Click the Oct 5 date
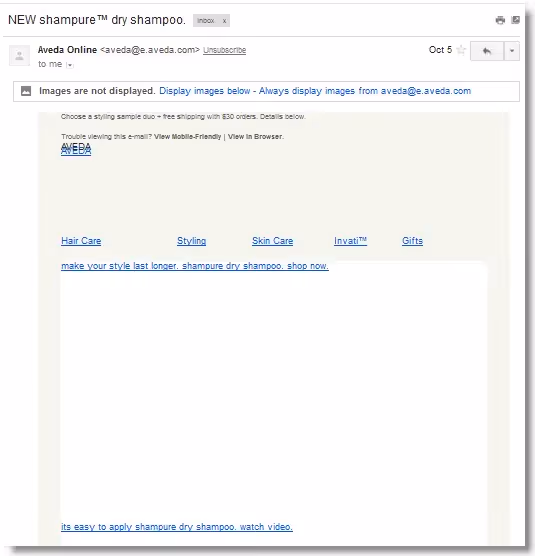This screenshot has width=535, height=556. (x=440, y=50)
